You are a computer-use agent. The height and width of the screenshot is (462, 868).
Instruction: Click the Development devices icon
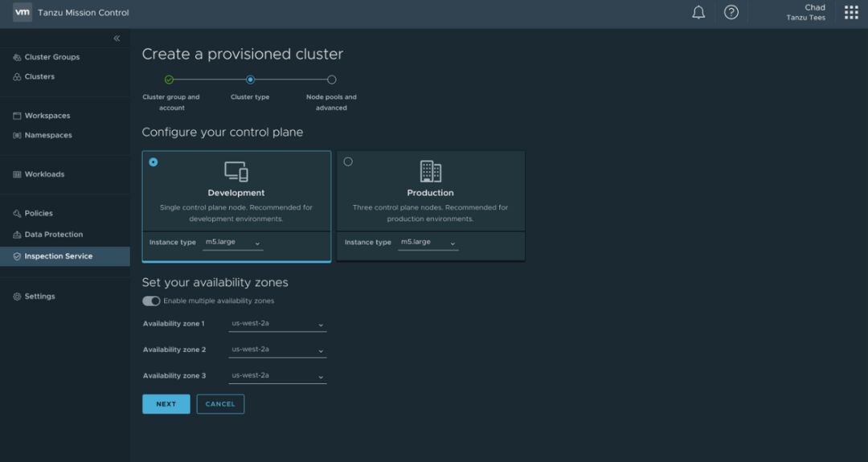(236, 171)
